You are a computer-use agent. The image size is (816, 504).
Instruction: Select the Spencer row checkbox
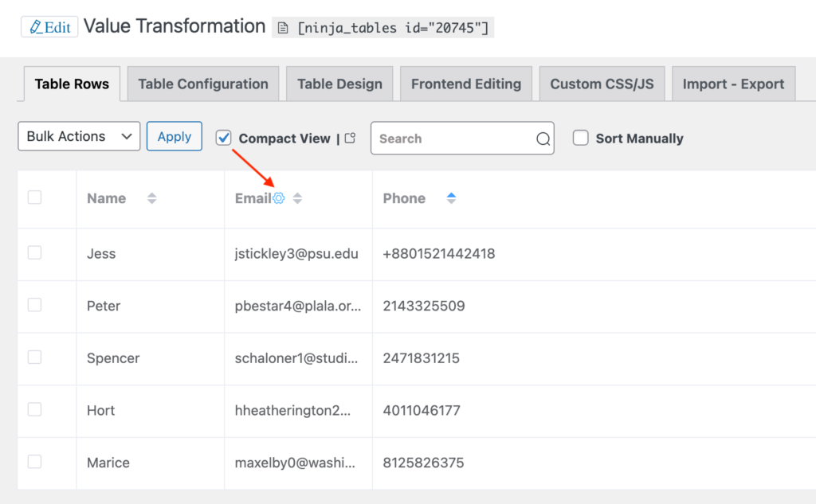click(x=34, y=357)
